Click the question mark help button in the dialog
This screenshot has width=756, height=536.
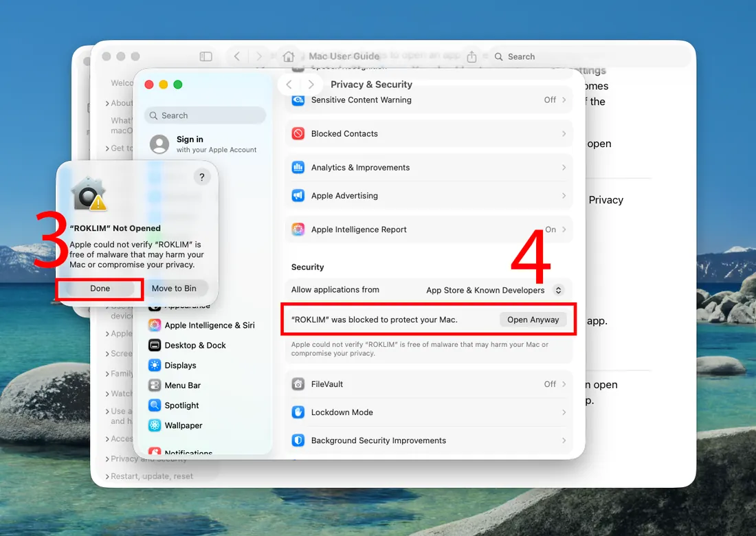[x=202, y=177]
